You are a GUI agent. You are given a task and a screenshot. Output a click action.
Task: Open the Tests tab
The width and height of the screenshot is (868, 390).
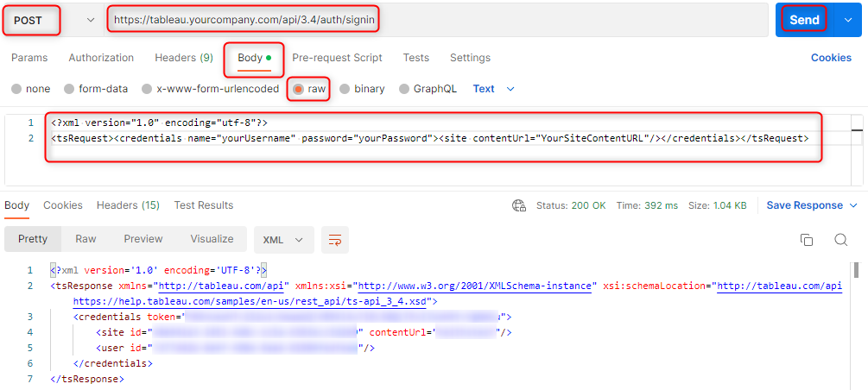click(x=415, y=58)
